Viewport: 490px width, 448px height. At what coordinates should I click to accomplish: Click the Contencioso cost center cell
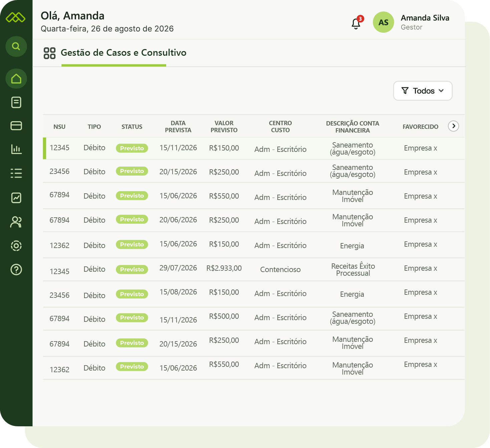(x=280, y=269)
